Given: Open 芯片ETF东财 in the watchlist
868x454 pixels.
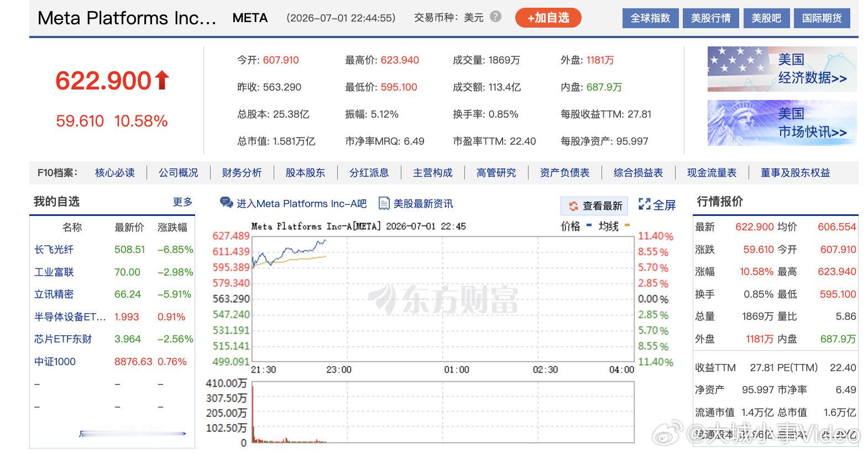Looking at the screenshot, I should 63,339.
